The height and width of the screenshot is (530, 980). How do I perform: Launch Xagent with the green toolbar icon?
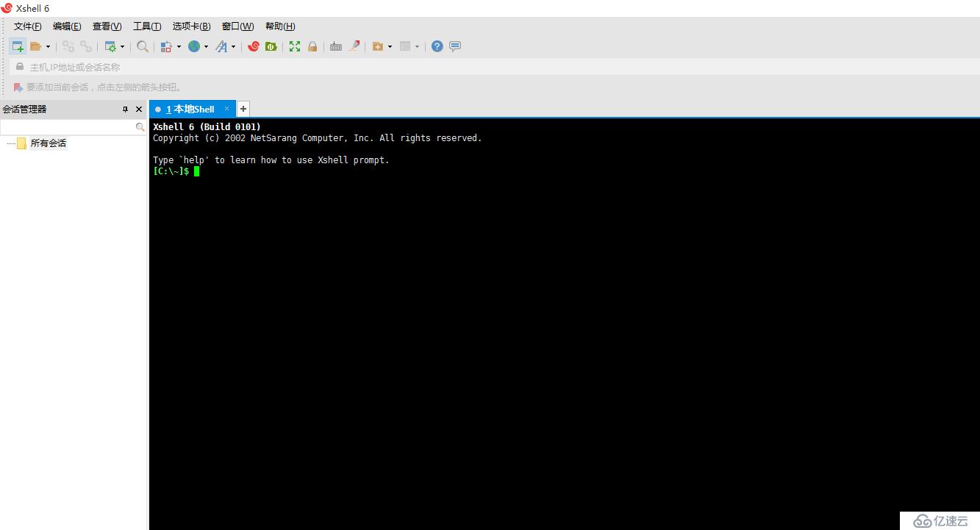coord(271,46)
